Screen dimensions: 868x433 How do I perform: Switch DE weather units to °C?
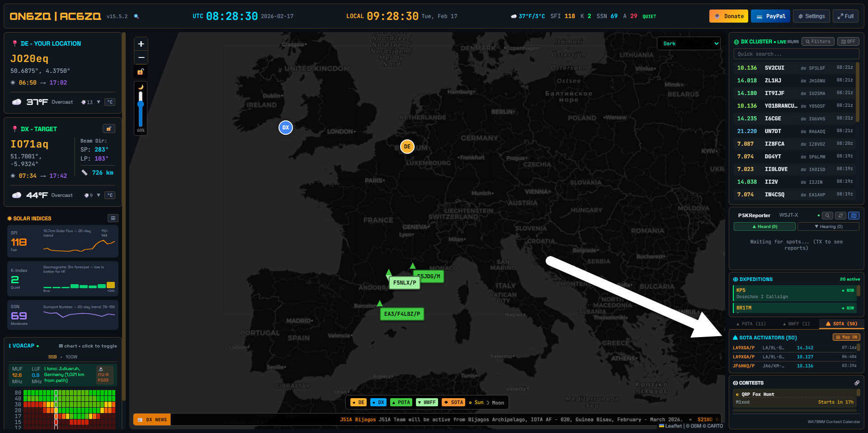[110, 102]
